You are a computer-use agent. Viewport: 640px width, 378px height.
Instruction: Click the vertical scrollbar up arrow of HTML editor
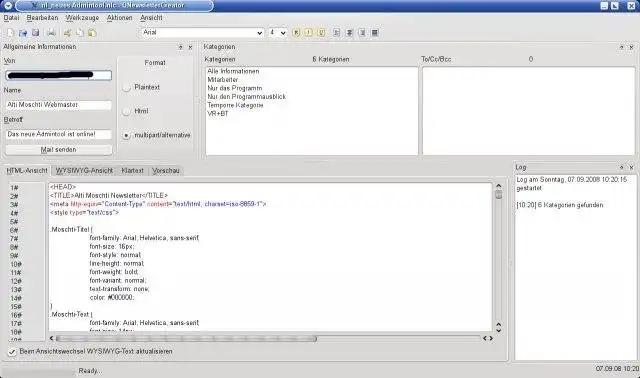498,186
